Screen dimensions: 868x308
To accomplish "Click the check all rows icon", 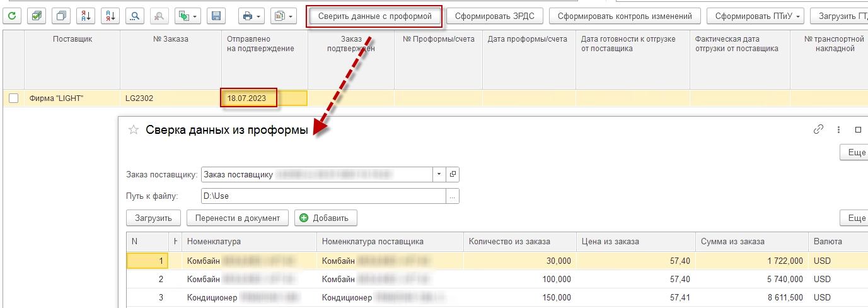I will point(37,15).
